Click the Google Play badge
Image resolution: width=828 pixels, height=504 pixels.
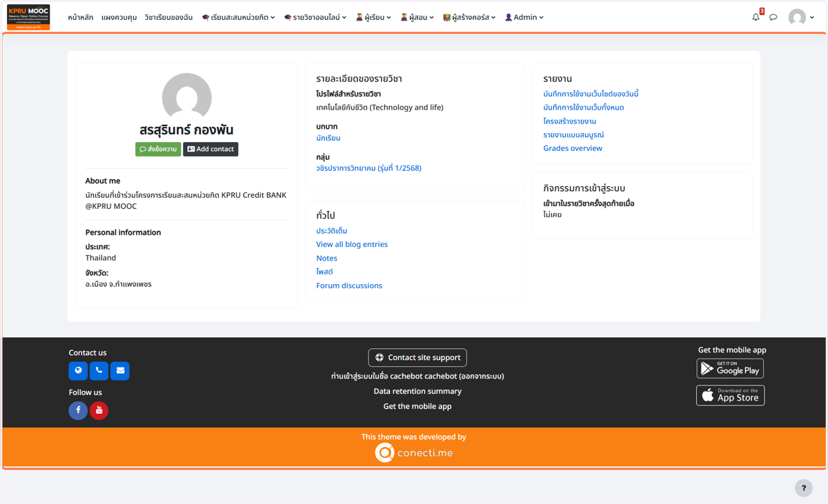[x=730, y=369]
